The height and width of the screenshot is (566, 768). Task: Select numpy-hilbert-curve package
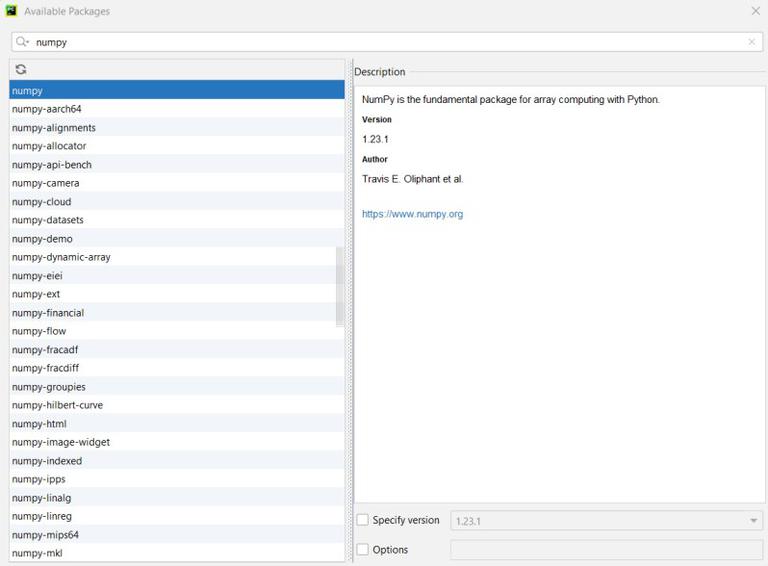[177, 405]
